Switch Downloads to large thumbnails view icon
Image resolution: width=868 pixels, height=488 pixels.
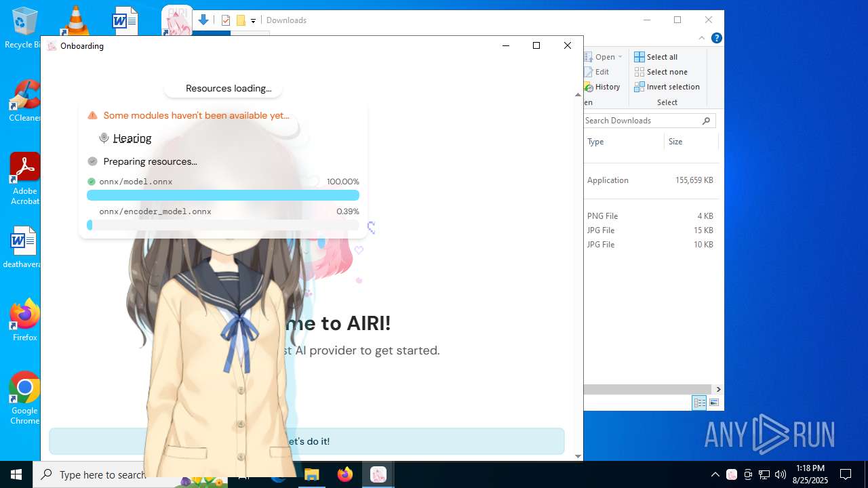coord(713,403)
